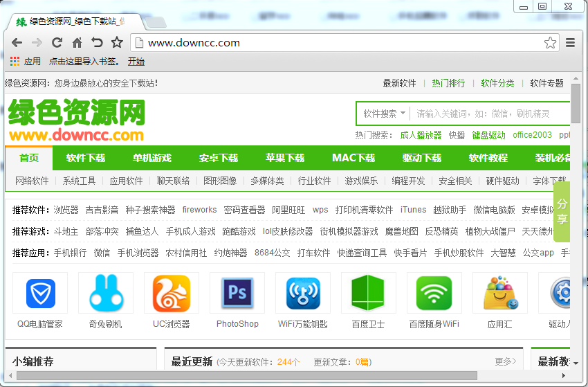Focus the search keyword input field
The height and width of the screenshot is (387, 588).
488,114
